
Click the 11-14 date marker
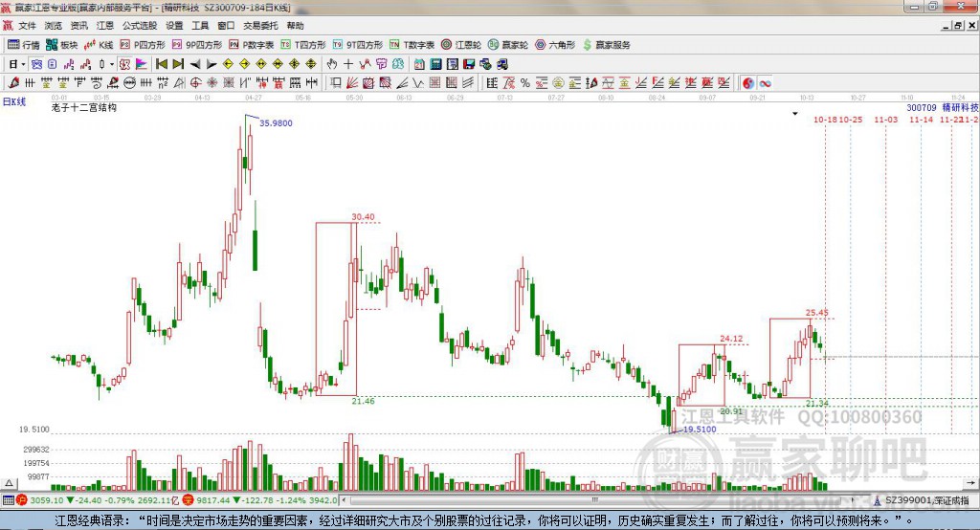[921, 120]
